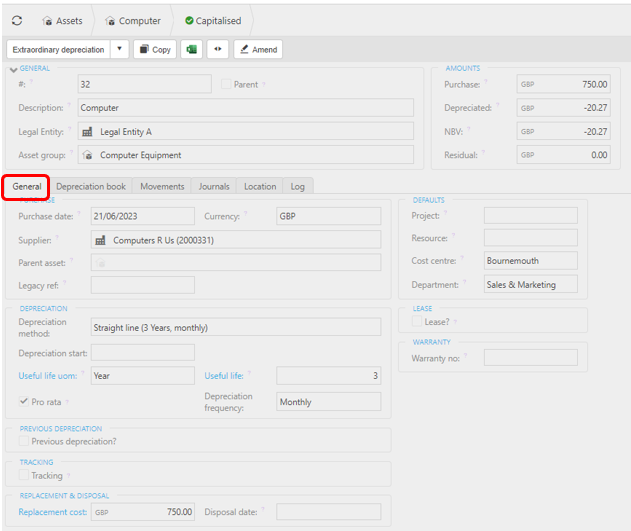Click the faded icon in Parent asset field
Screen dimensions: 631x531
[x=101, y=263]
